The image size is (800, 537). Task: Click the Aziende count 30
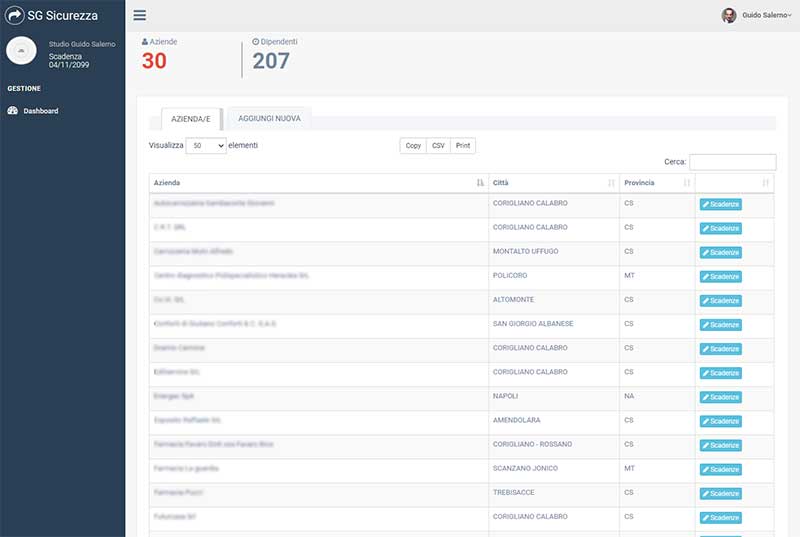tap(154, 61)
